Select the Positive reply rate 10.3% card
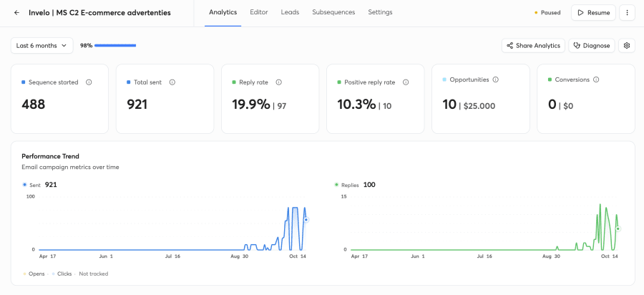Screen dimensions: 644x295 point(376,99)
